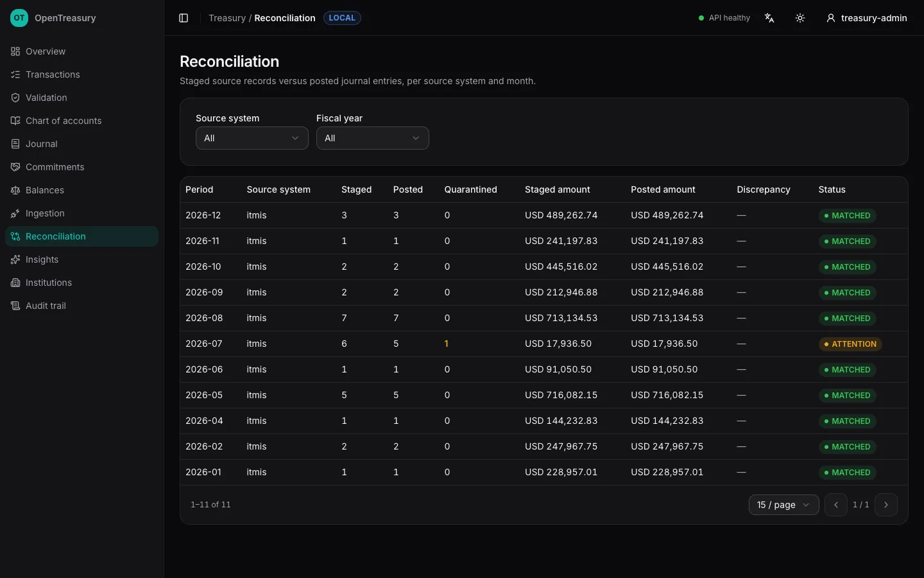This screenshot has height=578, width=924.
Task: Click the MATCHED badge for 2026-01
Action: point(847,473)
